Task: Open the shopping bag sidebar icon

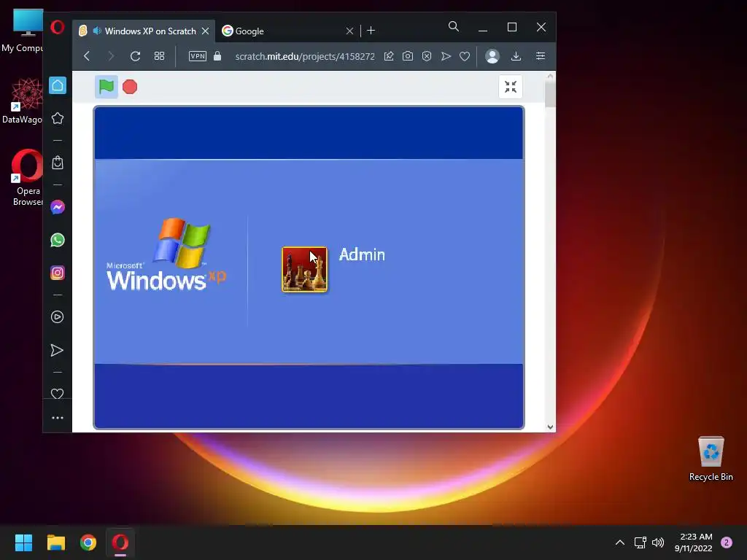Action: (x=58, y=163)
